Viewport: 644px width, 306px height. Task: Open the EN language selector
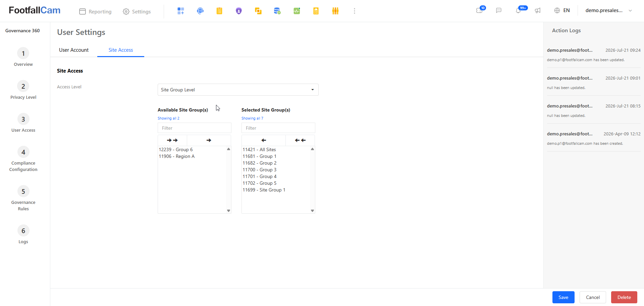click(567, 10)
